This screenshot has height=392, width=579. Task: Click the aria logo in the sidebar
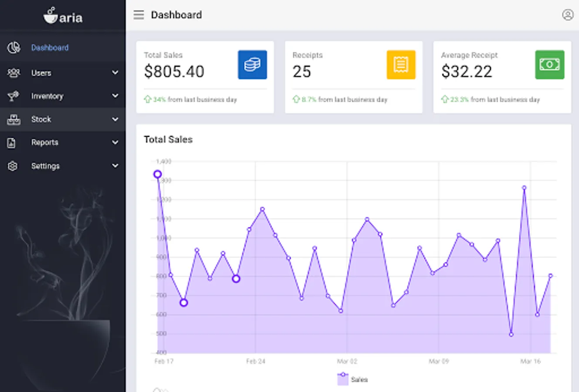[x=63, y=15]
